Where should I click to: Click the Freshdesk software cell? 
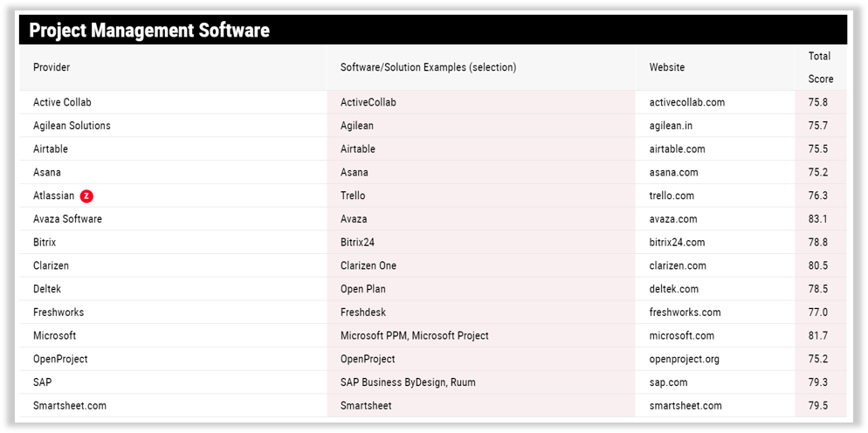[x=362, y=312]
